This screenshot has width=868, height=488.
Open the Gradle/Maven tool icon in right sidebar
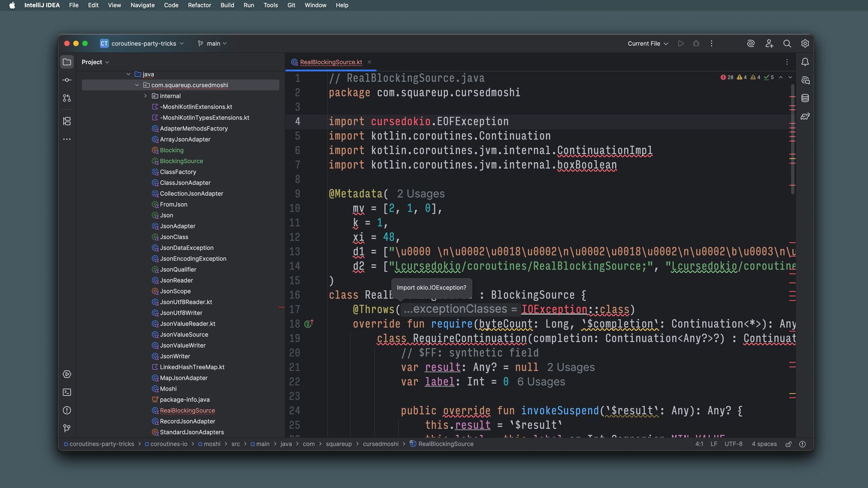(805, 116)
